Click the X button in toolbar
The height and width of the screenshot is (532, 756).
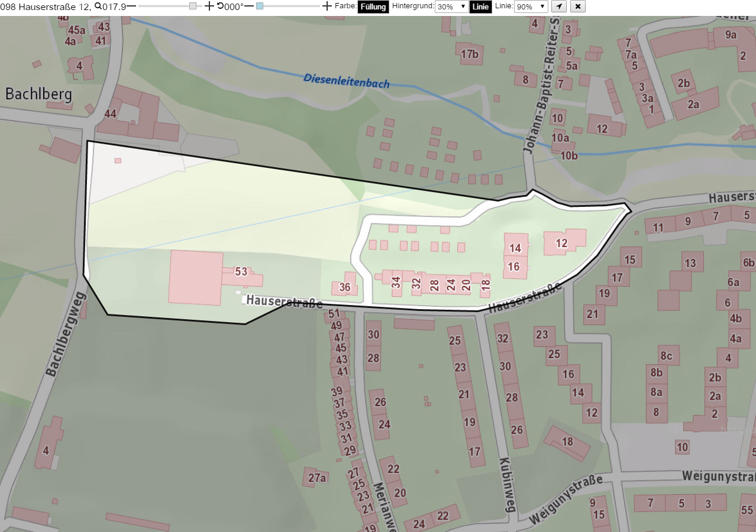click(578, 7)
